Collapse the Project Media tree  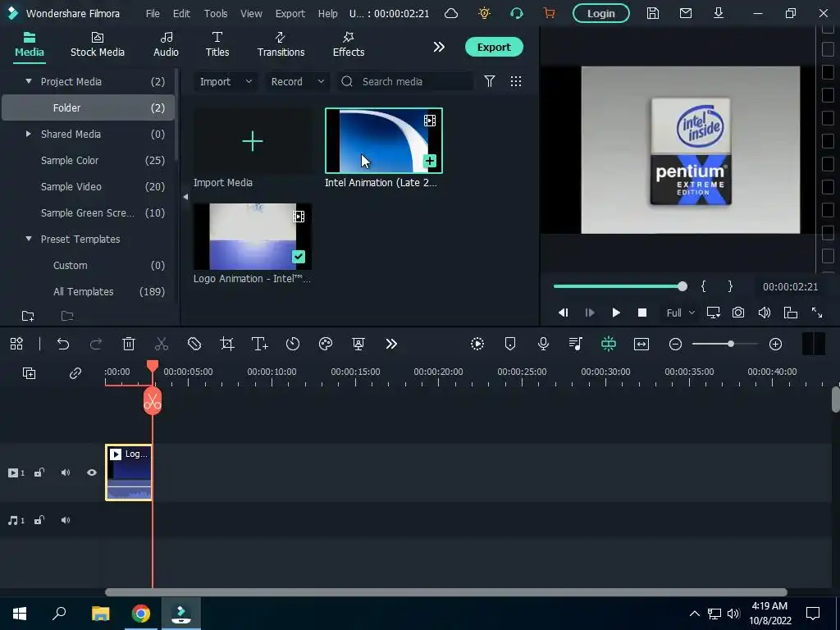pyautogui.click(x=29, y=81)
